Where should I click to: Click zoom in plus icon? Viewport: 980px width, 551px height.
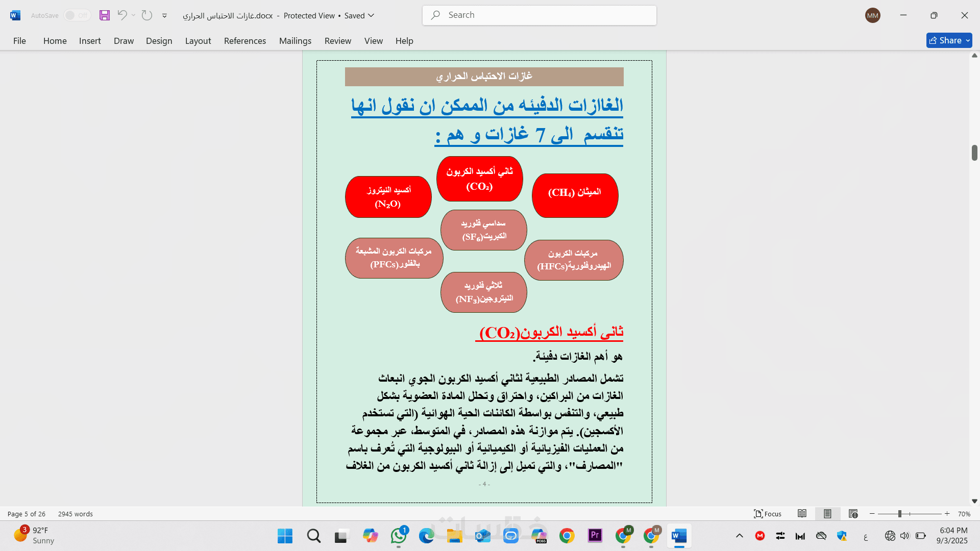coord(947,514)
